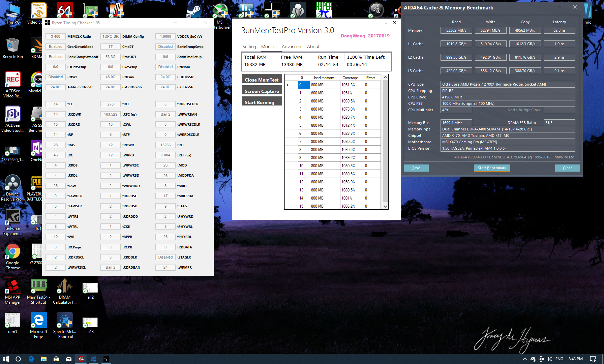Click L3 Cache Copy value 388.70 GB/s
Viewport: 604px width, 364px height.
point(525,71)
